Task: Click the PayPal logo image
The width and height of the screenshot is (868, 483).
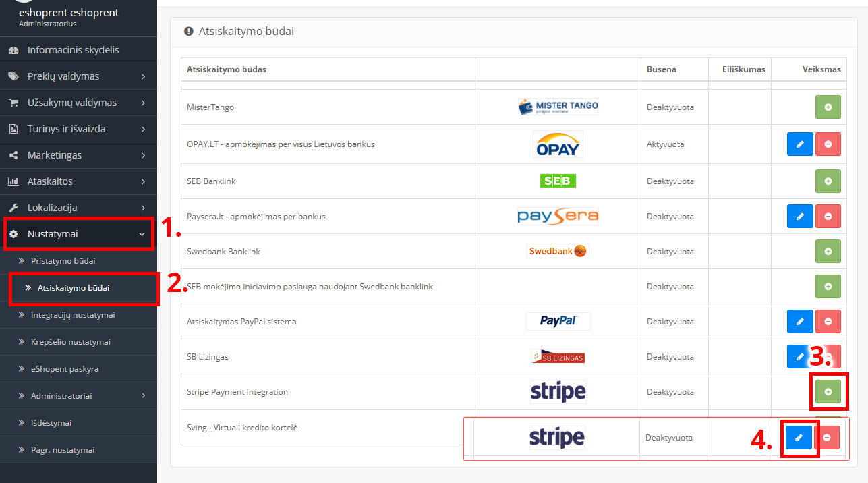Action: [x=558, y=321]
